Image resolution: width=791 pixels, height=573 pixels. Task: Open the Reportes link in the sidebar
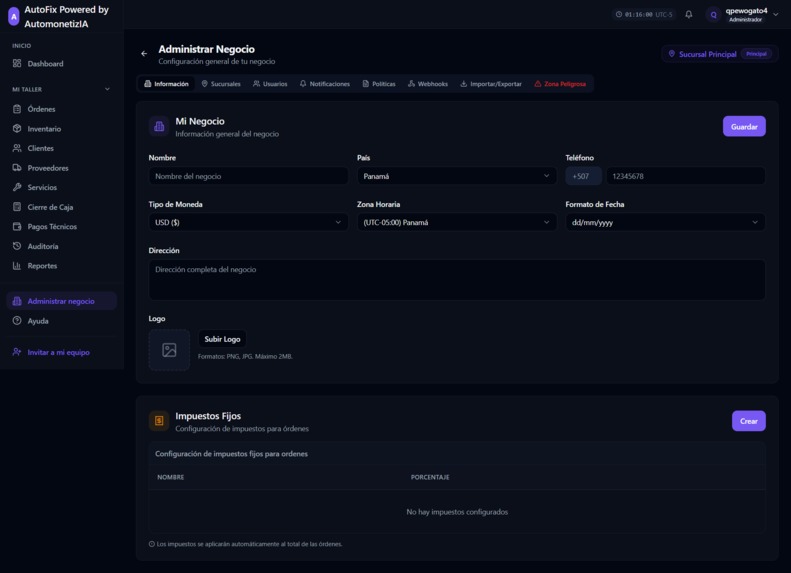[42, 266]
